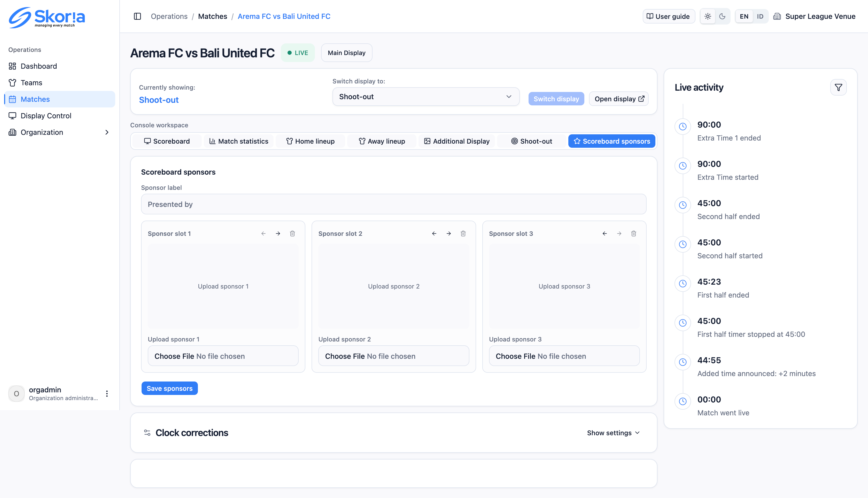The height and width of the screenshot is (498, 868).
Task: Move Sponsor slot 1 right arrow
Action: (278, 233)
